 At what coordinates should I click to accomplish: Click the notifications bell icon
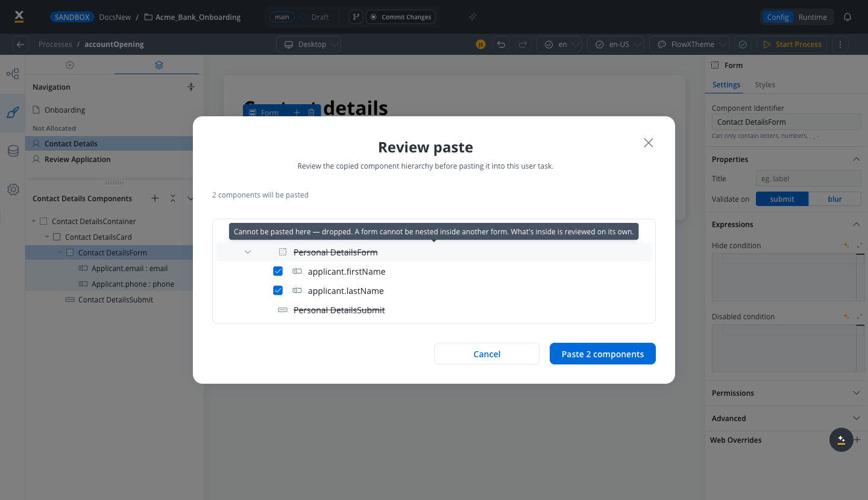(x=848, y=17)
